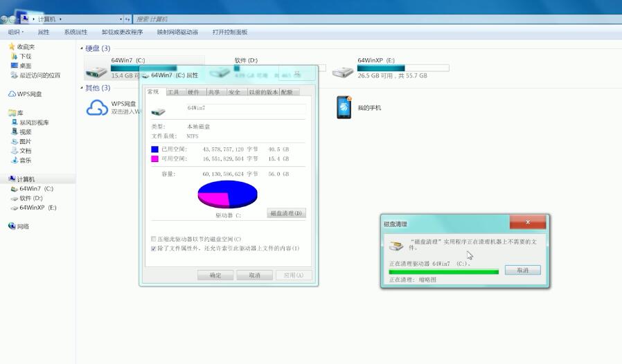This screenshot has width=622, height=364.
Task: Select 64Win7 (C:) in navigation tree
Action: click(x=32, y=189)
